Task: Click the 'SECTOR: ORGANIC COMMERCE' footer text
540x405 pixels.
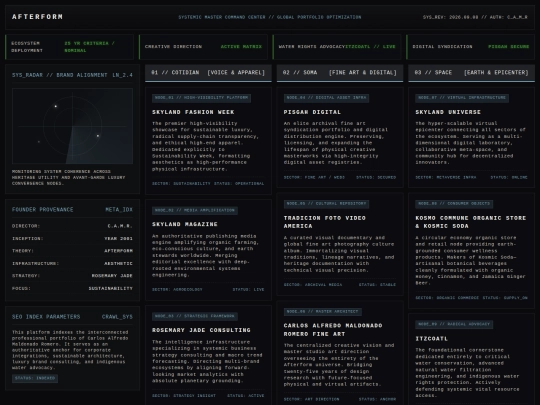Action: coord(447,298)
